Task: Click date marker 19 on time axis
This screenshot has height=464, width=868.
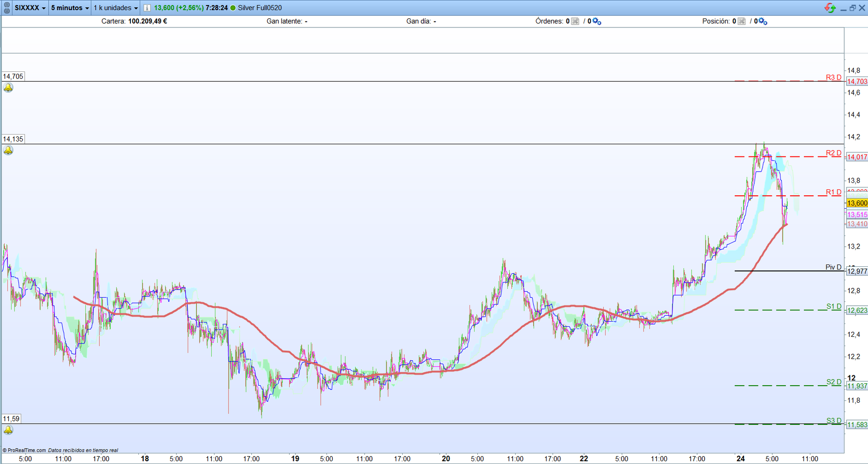Action: click(x=295, y=459)
